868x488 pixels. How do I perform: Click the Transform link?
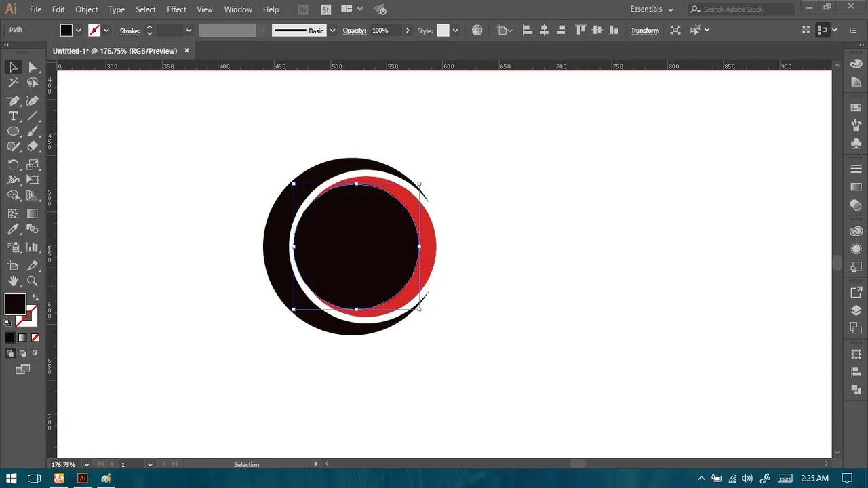pos(645,30)
